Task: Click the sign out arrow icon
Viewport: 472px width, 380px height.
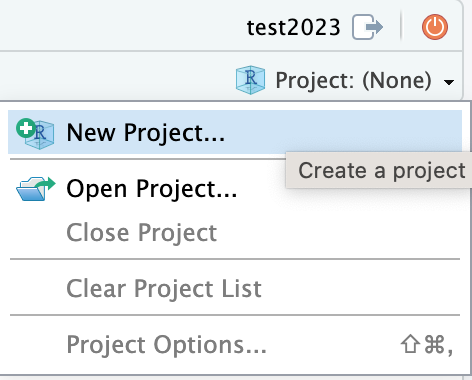Action: (x=367, y=27)
